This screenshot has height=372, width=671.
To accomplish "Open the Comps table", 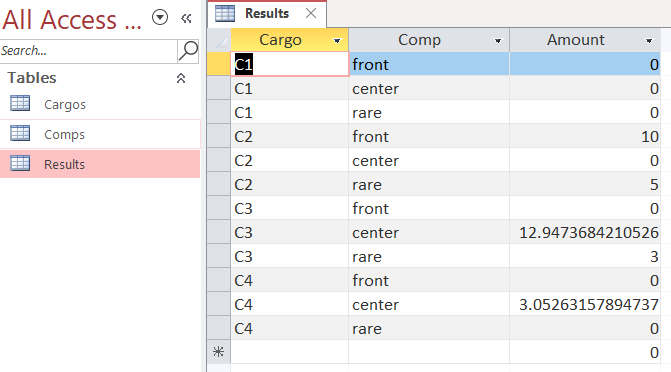I will coord(100,134).
